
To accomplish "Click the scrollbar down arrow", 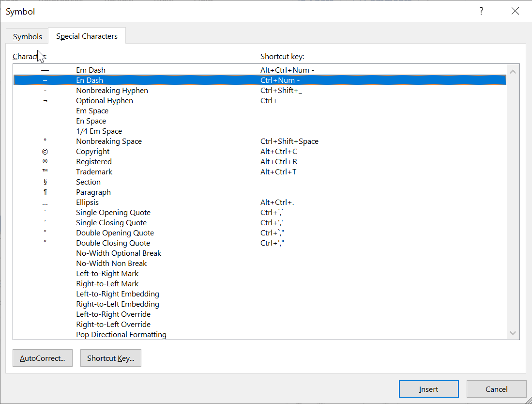I will (512, 333).
